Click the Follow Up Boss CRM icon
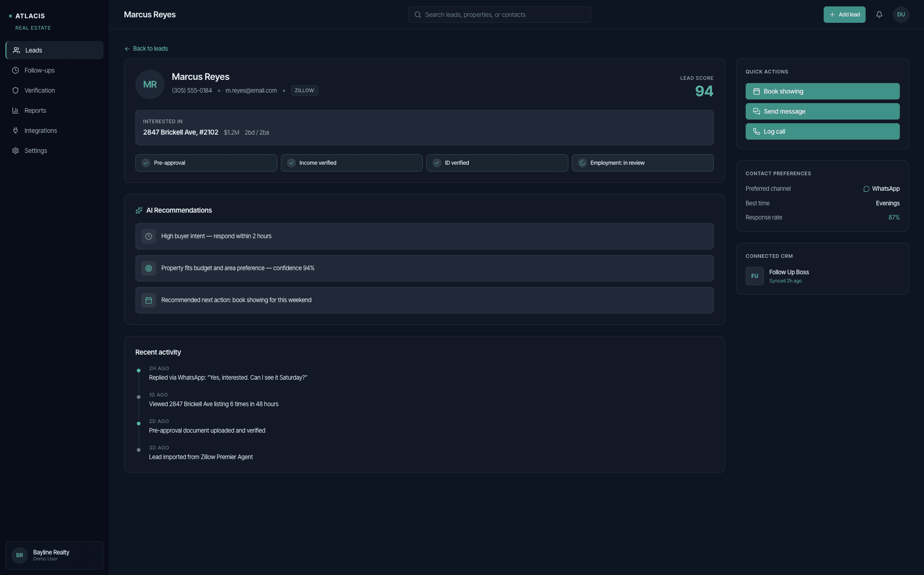 click(754, 276)
